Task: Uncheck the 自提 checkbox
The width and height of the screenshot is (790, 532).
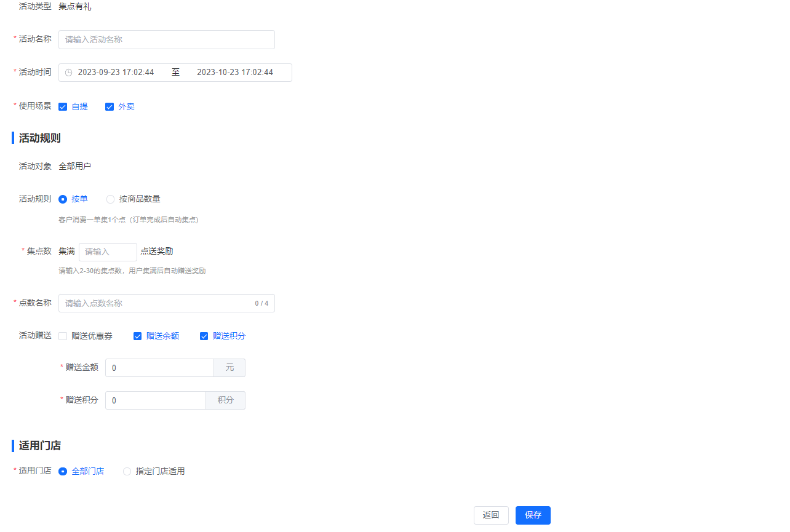Action: point(63,107)
